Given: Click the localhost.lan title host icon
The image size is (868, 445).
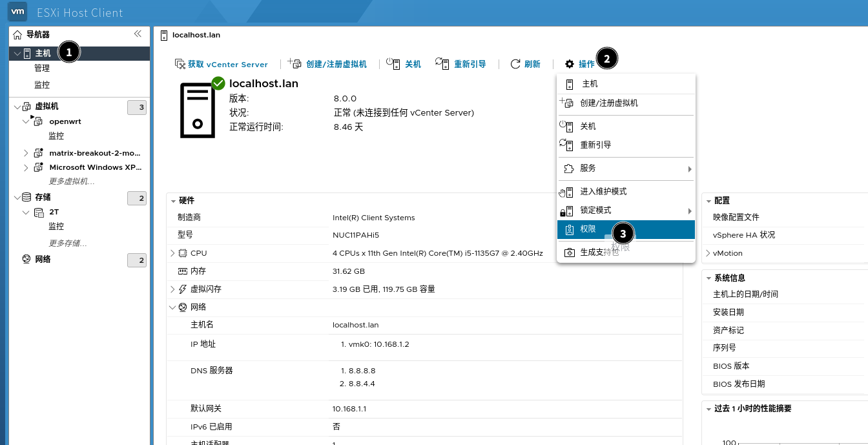Looking at the screenshot, I should coord(164,35).
